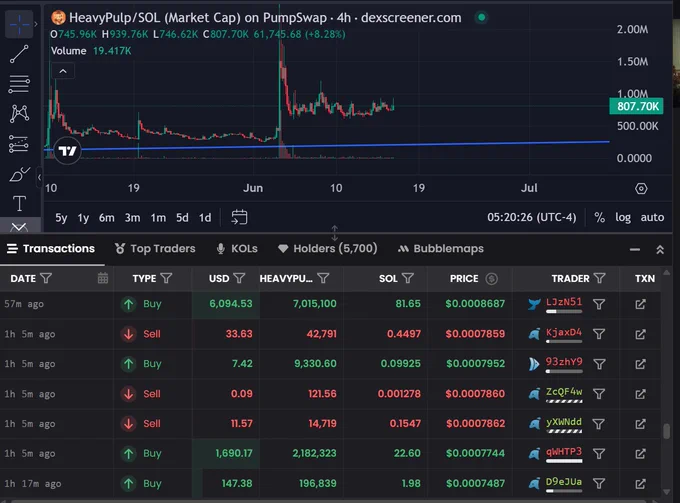Select the trend line drawing tool
Screen dimensions: 680x503
(19, 54)
